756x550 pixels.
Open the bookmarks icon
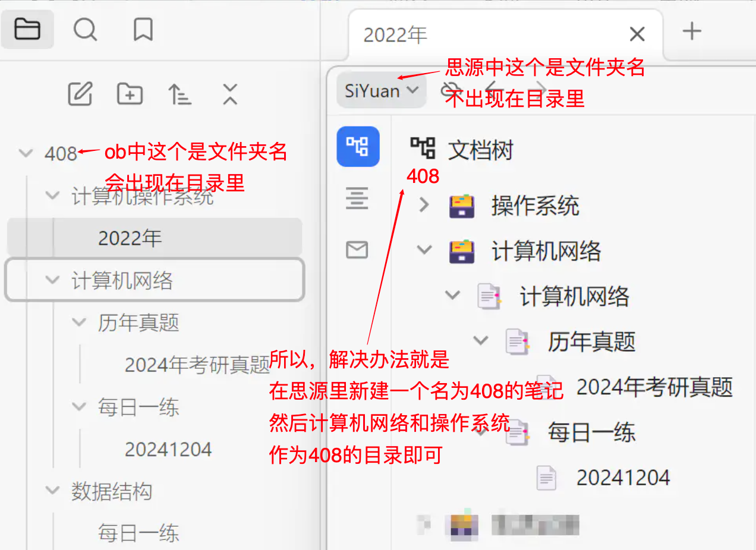[x=143, y=29]
